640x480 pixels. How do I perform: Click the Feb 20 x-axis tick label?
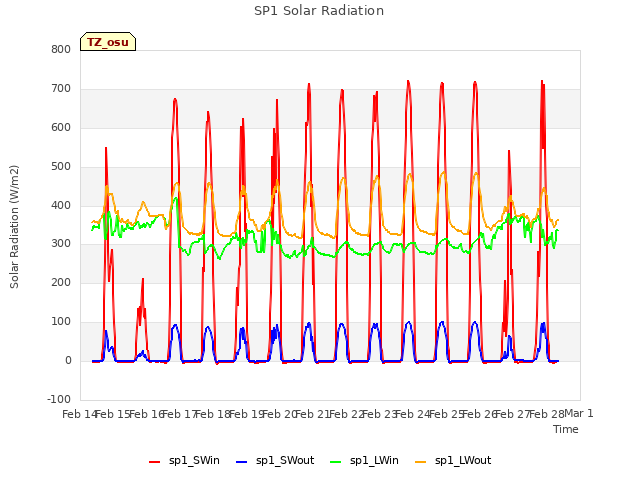(x=280, y=414)
